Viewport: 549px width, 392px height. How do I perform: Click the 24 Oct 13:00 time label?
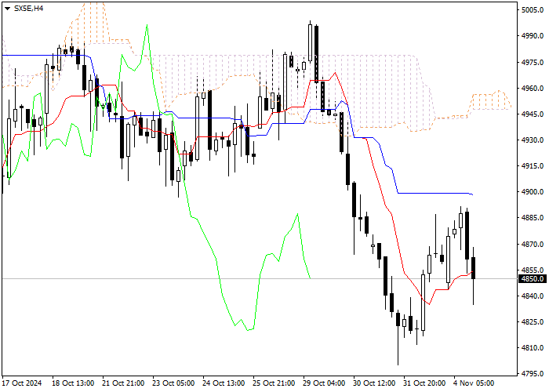[224, 383]
